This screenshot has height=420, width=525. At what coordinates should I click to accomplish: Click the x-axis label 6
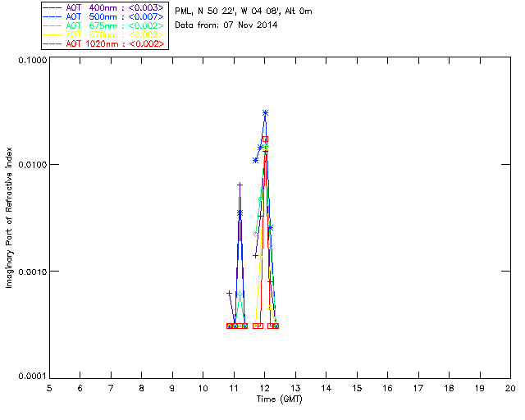(80, 388)
